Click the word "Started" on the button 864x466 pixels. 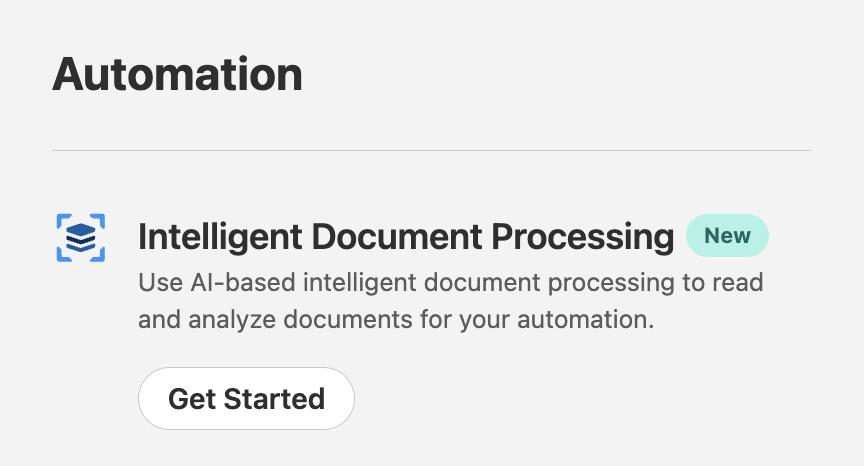tap(274, 399)
